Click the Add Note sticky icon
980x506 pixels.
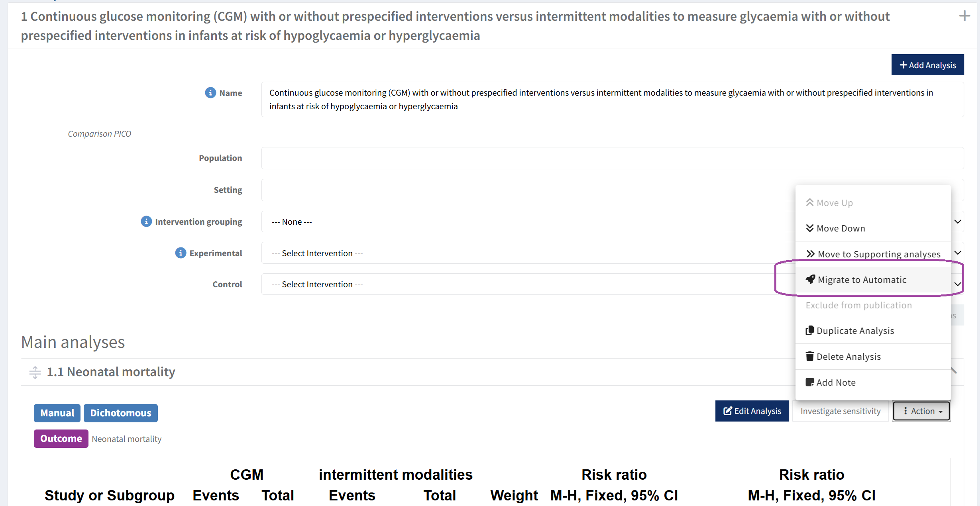[810, 382]
